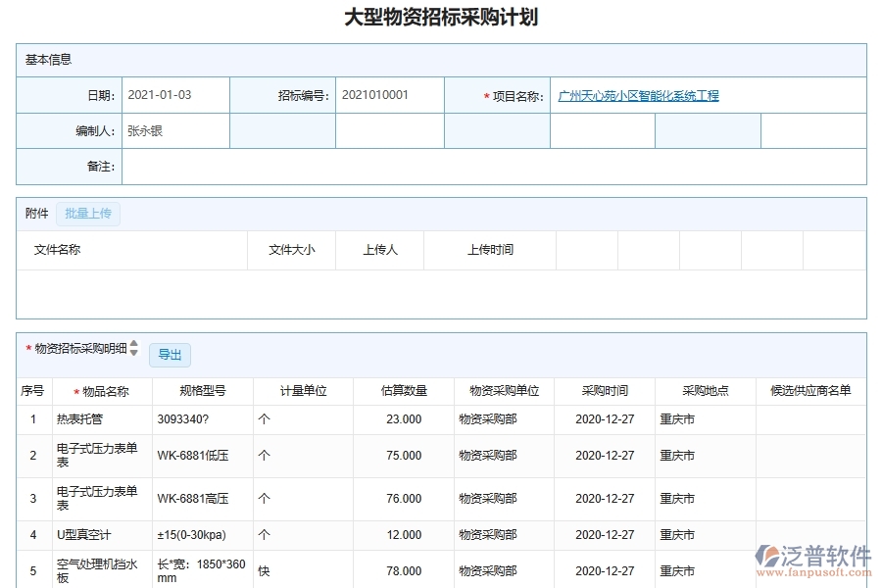Viewport: 882px width, 588px height.
Task: Select the 附件 section header
Action: [x=36, y=213]
